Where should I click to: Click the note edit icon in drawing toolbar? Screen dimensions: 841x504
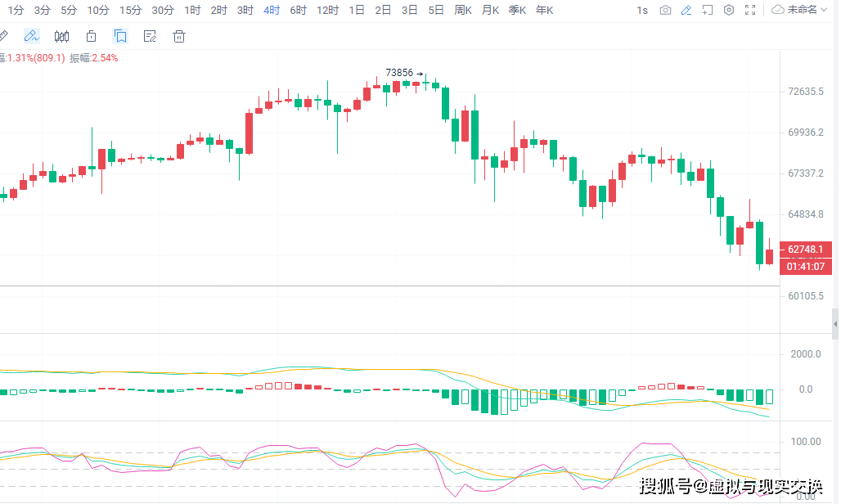click(x=150, y=37)
